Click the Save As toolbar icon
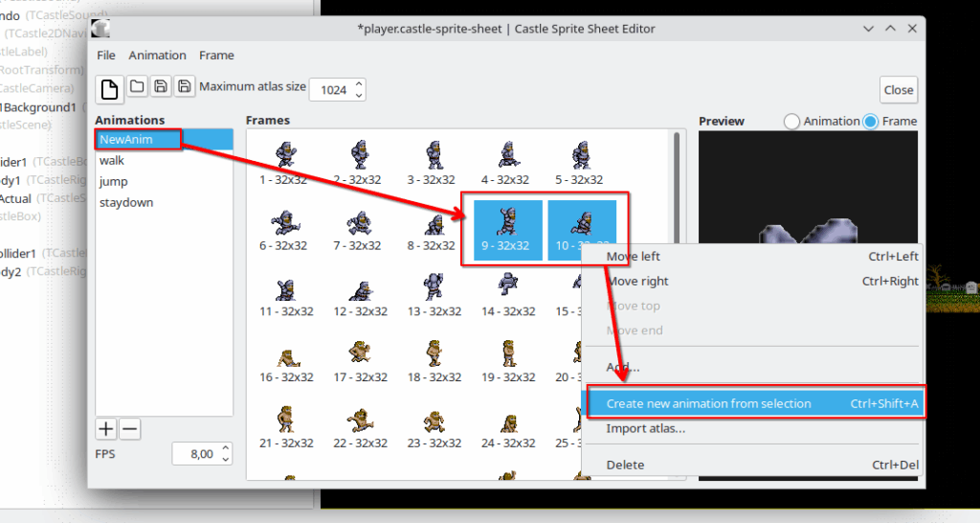This screenshot has width=980, height=523. [184, 87]
